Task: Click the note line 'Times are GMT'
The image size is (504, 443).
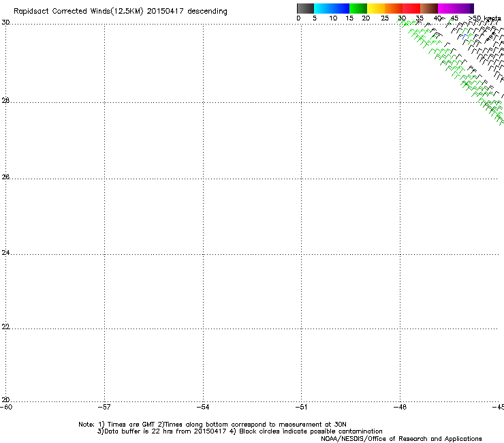Action: point(131,425)
